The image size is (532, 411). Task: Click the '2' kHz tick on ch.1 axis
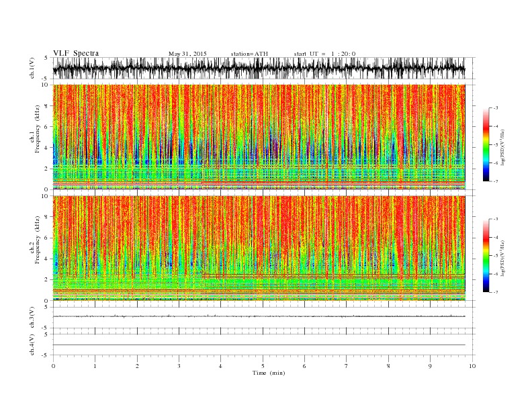click(x=46, y=169)
